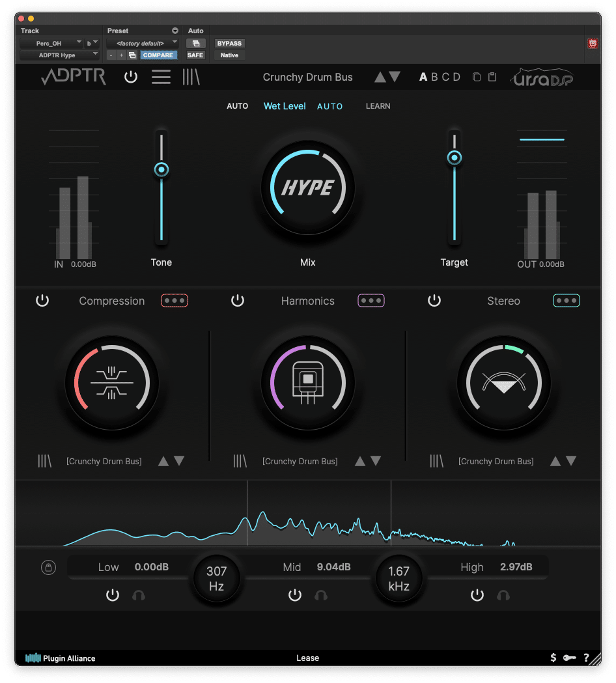Open the ADPTR Hype plugin selector dropdown

(60, 55)
